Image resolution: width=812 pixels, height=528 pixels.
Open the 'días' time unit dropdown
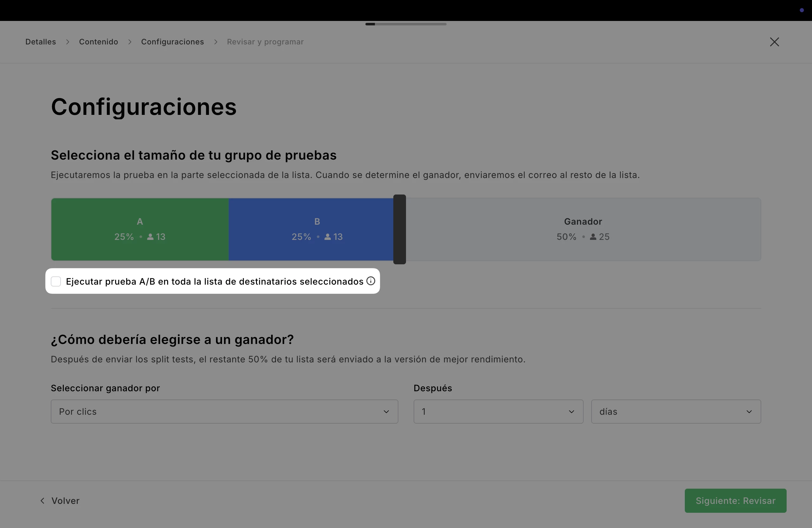coord(676,411)
